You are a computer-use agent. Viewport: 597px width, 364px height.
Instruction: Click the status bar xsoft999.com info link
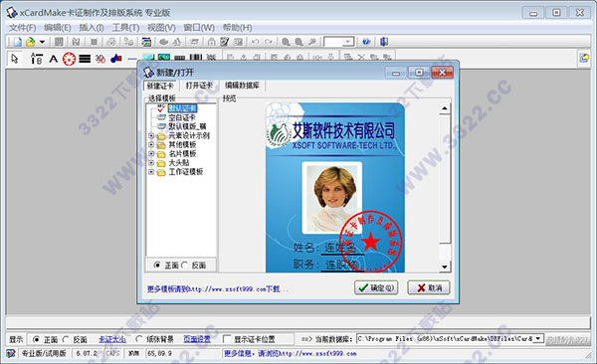coord(291,353)
